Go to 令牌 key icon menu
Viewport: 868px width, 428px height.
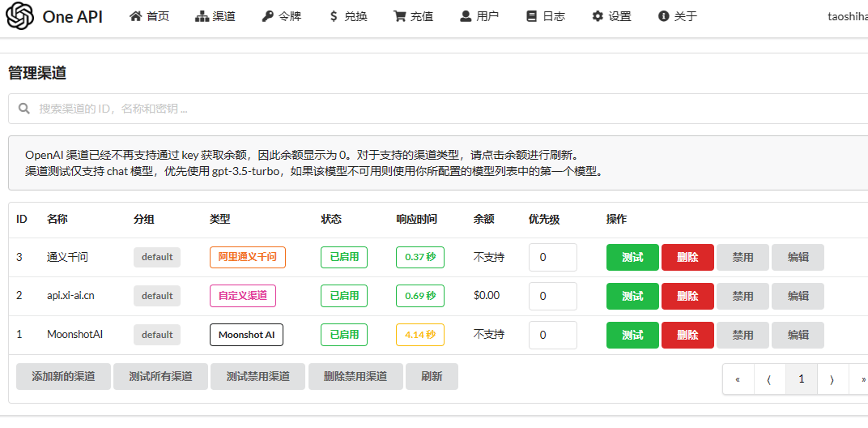pos(281,16)
